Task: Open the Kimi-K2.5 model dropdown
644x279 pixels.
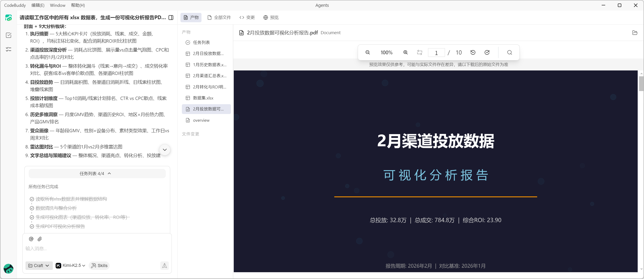Action: coord(71,265)
